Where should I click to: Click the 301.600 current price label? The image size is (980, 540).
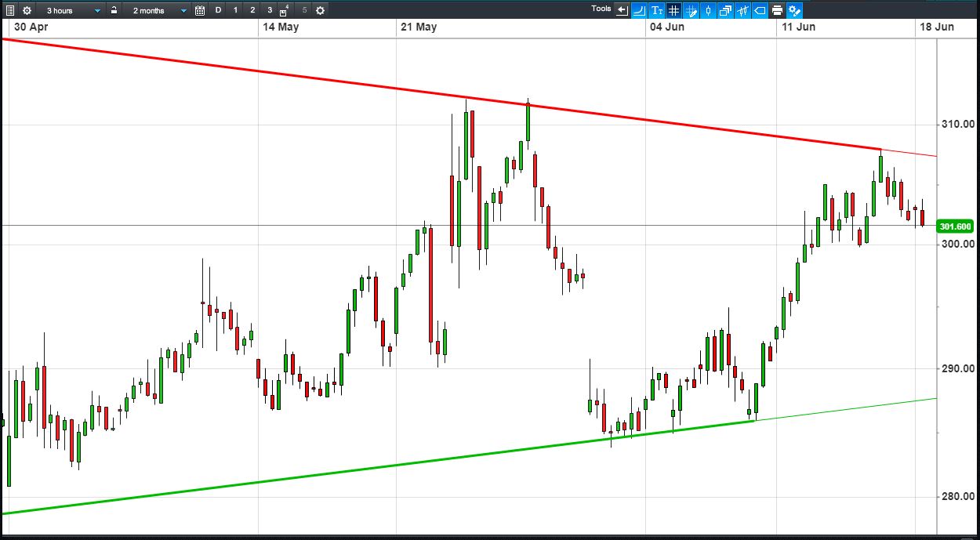tap(956, 227)
